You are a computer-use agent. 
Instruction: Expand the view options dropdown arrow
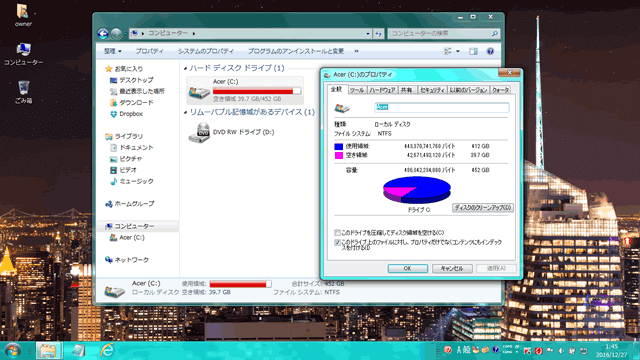click(458, 51)
